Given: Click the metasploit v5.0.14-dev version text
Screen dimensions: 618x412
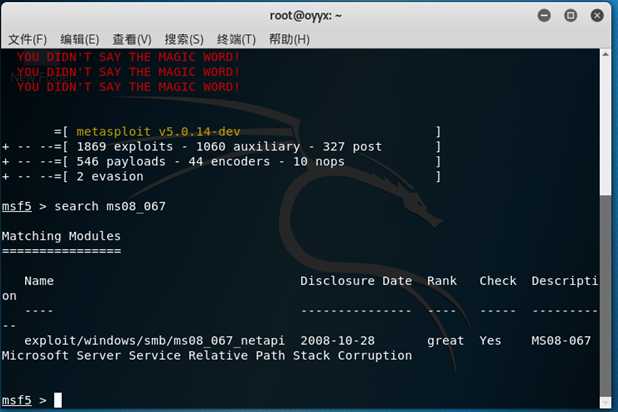Looking at the screenshot, I should 158,132.
